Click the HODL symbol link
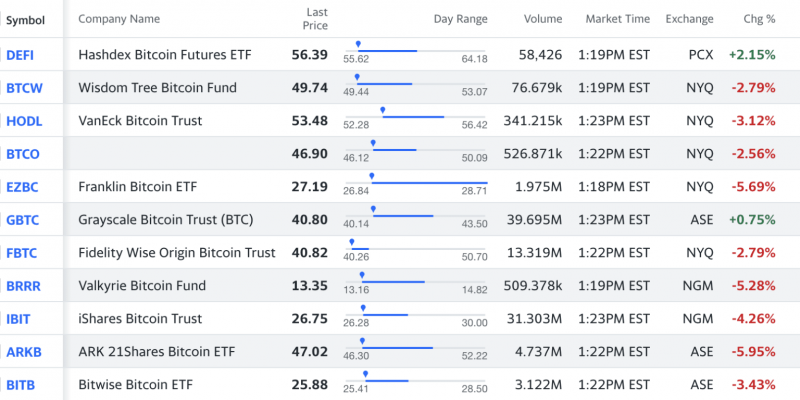This screenshot has width=800, height=400. click(x=24, y=121)
